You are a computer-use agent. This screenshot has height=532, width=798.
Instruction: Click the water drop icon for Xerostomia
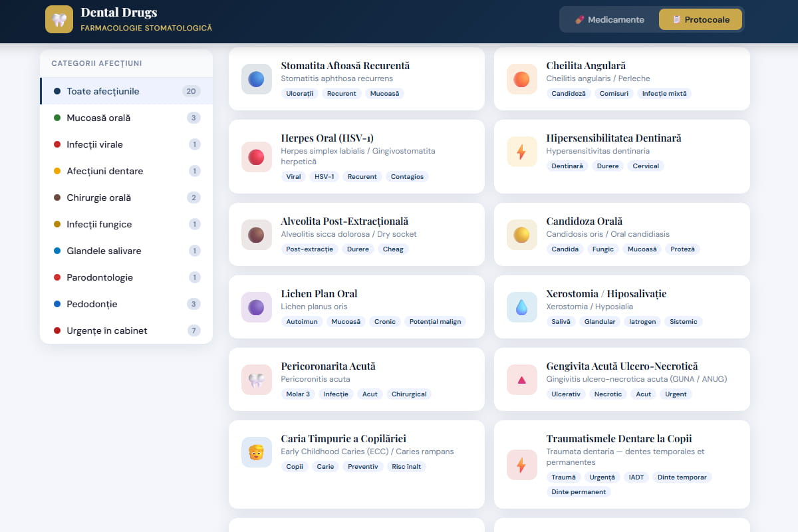click(x=521, y=307)
